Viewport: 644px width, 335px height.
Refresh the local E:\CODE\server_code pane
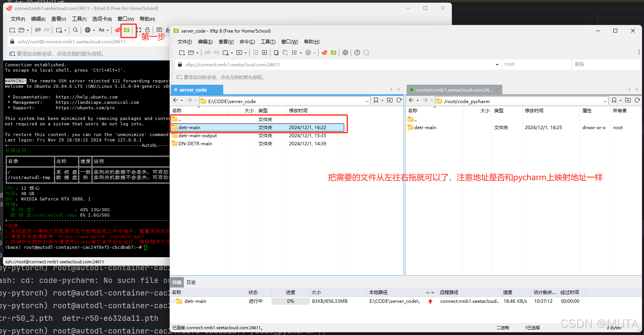click(399, 100)
